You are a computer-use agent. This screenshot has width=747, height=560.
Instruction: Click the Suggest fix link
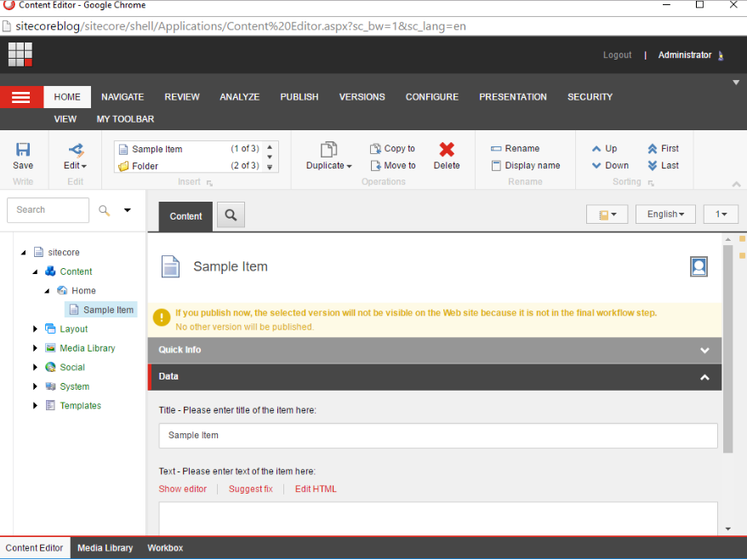(251, 489)
